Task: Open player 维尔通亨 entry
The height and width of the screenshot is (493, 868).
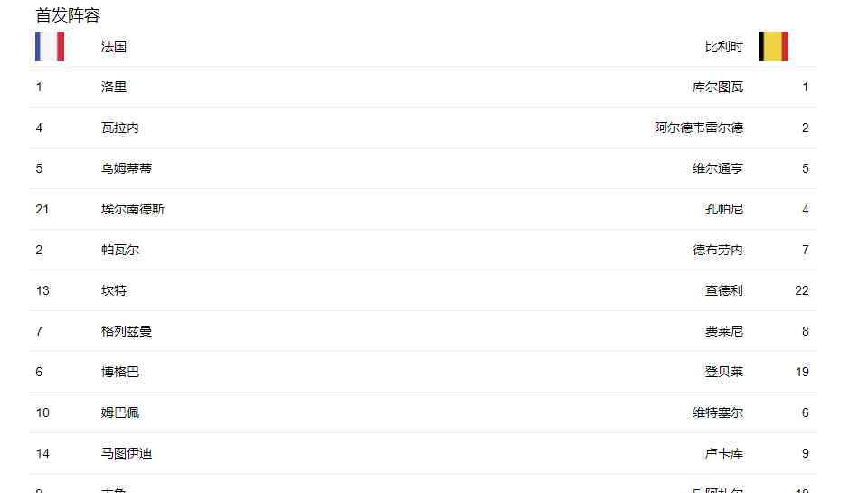Action: pos(717,169)
